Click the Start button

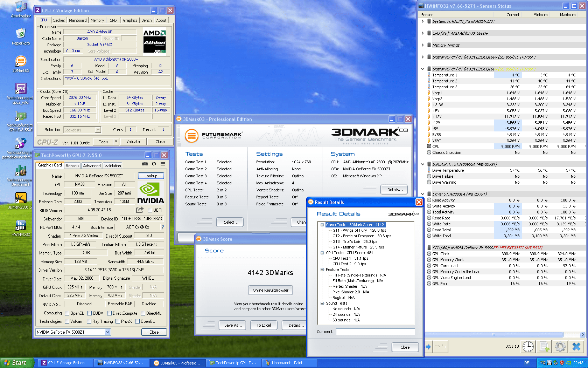16,363
